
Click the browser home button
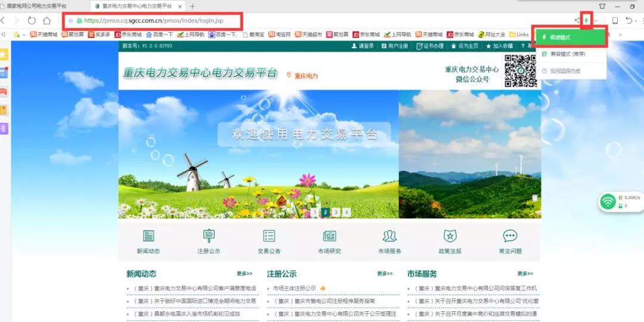(x=47, y=20)
